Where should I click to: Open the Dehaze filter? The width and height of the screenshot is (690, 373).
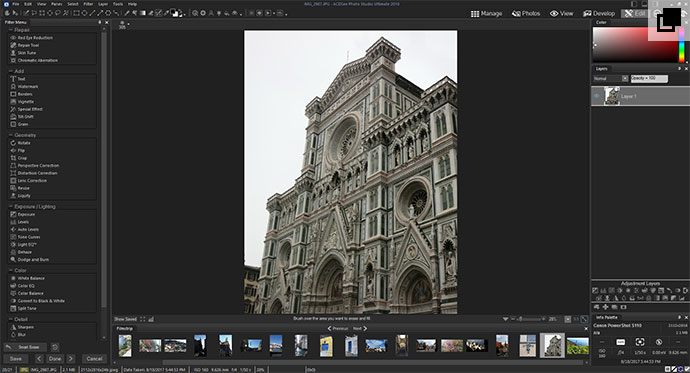21,252
